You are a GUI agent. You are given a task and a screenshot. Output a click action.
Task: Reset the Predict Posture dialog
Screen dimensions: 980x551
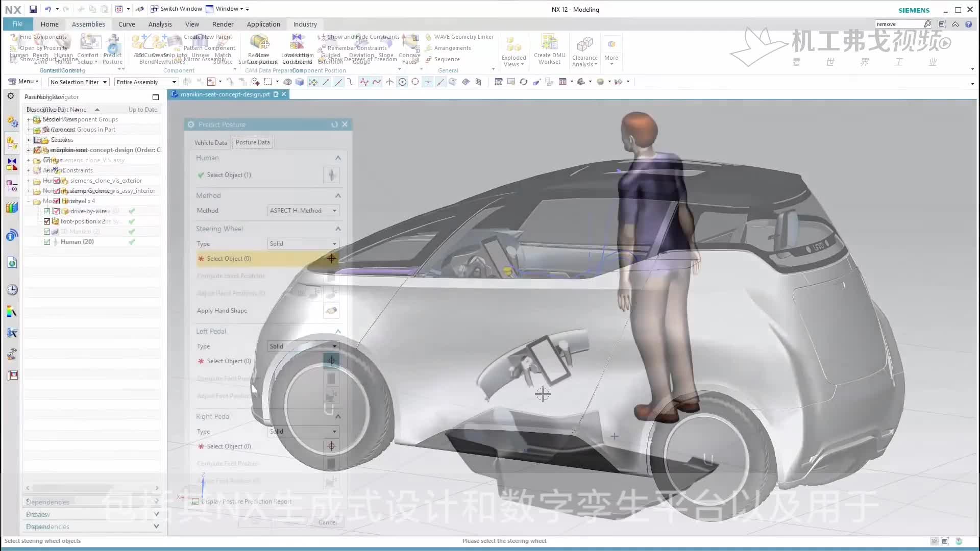point(334,124)
